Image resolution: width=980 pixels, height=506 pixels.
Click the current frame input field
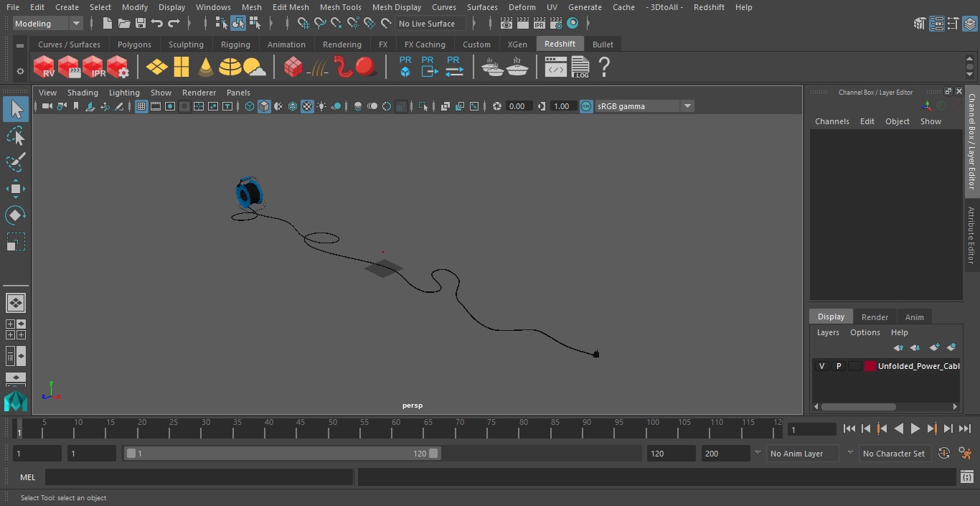coord(811,429)
